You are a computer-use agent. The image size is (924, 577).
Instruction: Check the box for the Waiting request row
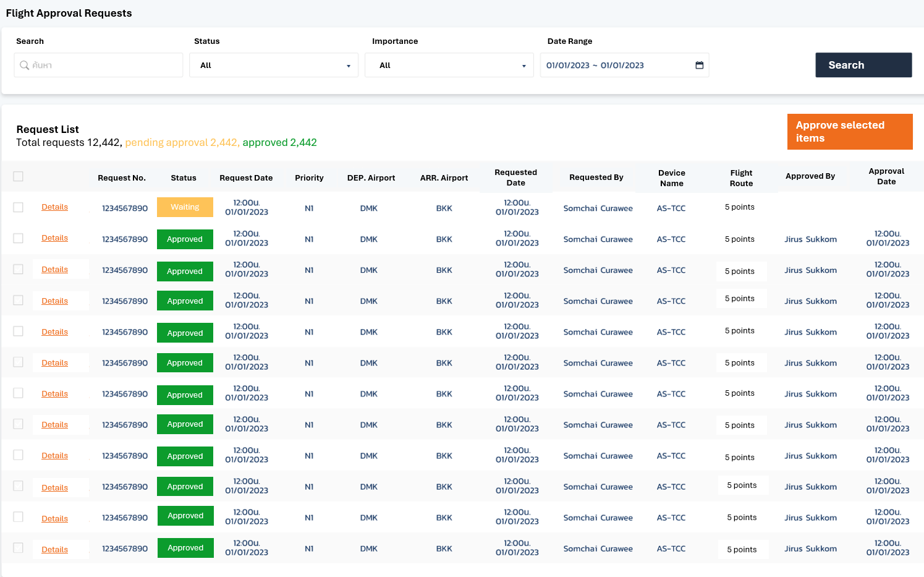[19, 207]
